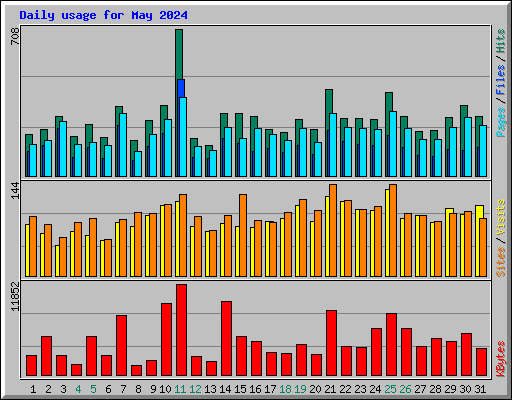Click the Files legend label
This screenshot has height=400, width=512.
[x=501, y=80]
